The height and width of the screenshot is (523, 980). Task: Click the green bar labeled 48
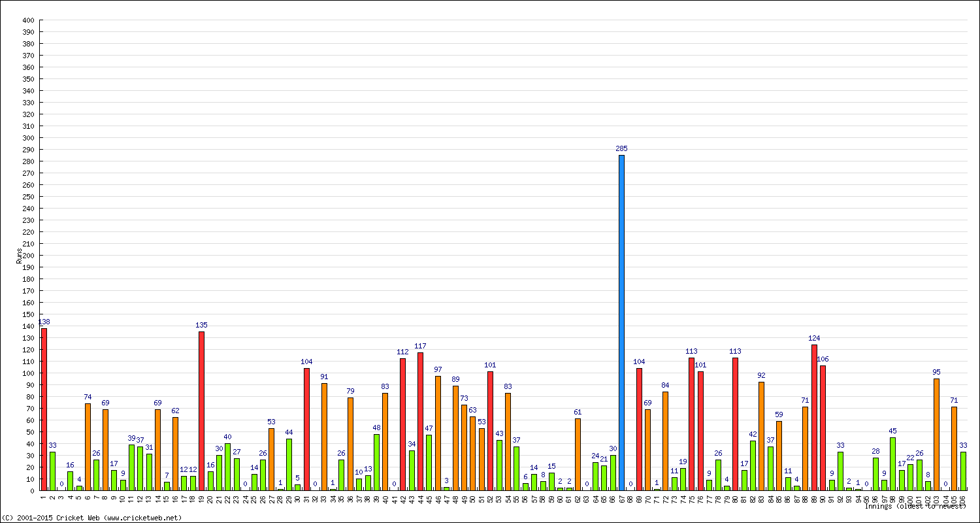coord(376,462)
